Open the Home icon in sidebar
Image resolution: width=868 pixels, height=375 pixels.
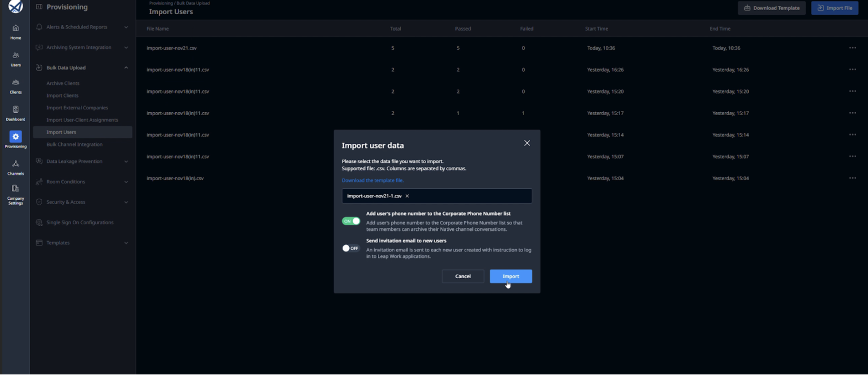[x=16, y=32]
